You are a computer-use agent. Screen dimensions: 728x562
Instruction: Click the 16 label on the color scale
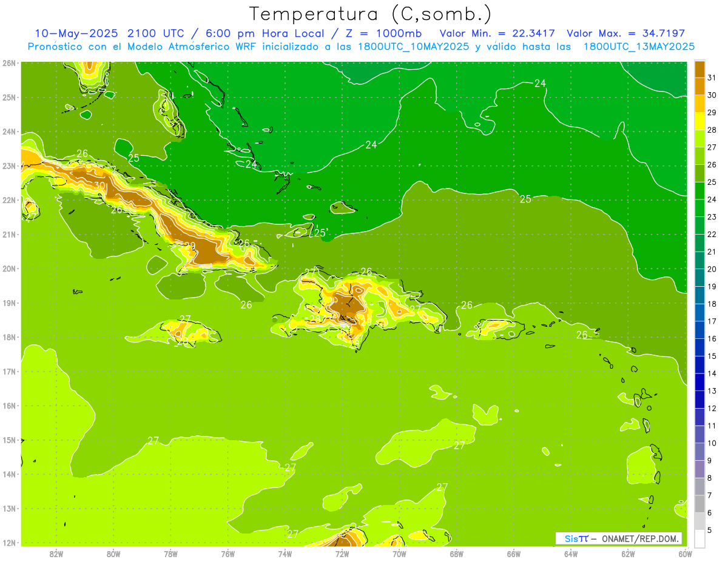click(x=712, y=338)
